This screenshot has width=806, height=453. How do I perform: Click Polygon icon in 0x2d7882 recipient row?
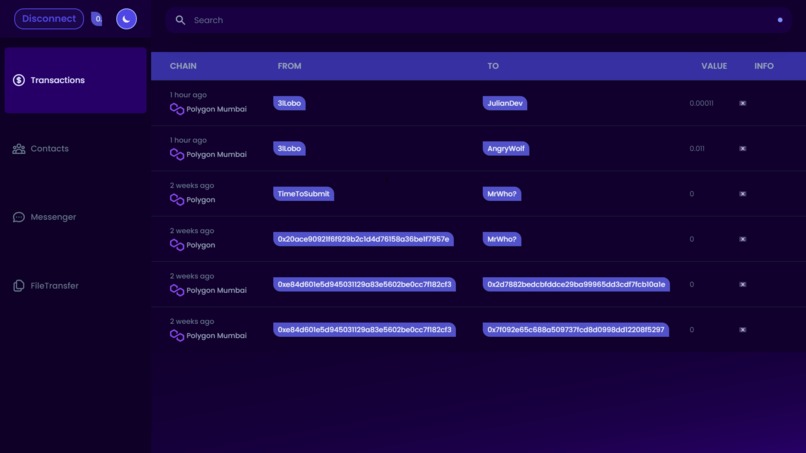point(177,290)
